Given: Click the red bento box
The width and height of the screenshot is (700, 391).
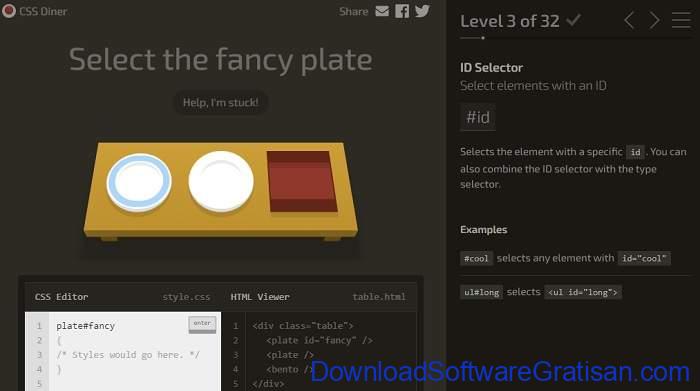Looking at the screenshot, I should pos(302,181).
